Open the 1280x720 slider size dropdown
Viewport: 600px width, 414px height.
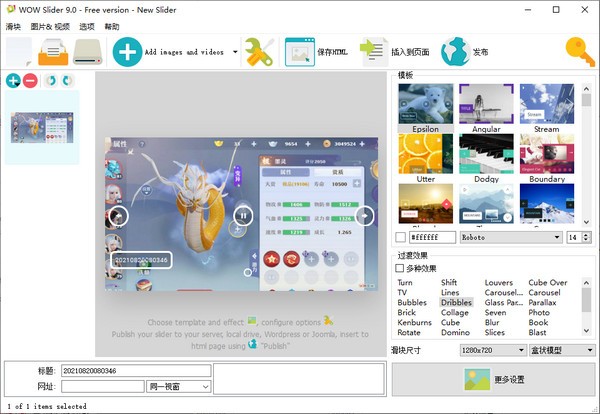pos(520,350)
